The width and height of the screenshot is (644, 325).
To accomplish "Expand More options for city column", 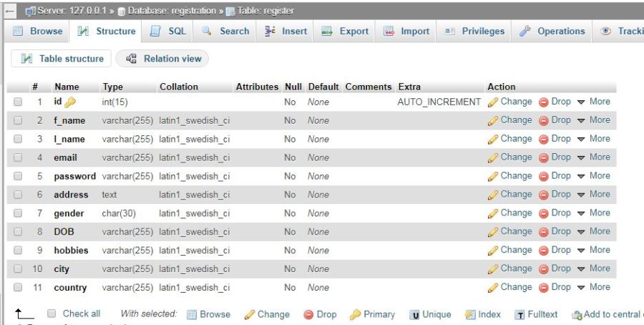I will pos(594,268).
